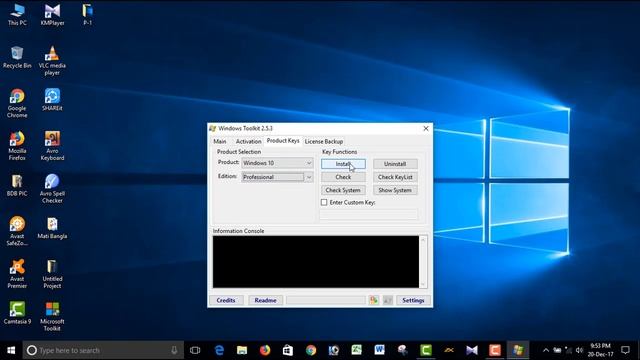This screenshot has width=640, height=360.
Task: Click the Uninstall key button
Action: point(395,164)
